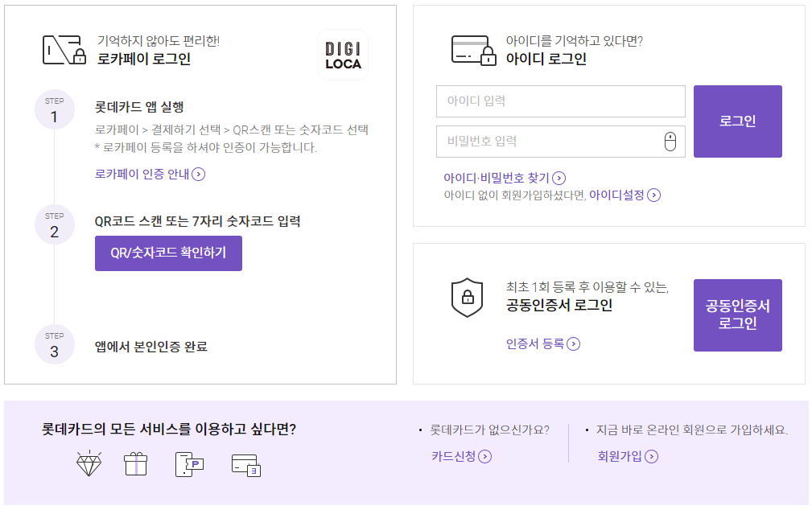Click the 아이디 로그인 heading
Image resolution: width=812 pixels, height=510 pixels.
546,59
